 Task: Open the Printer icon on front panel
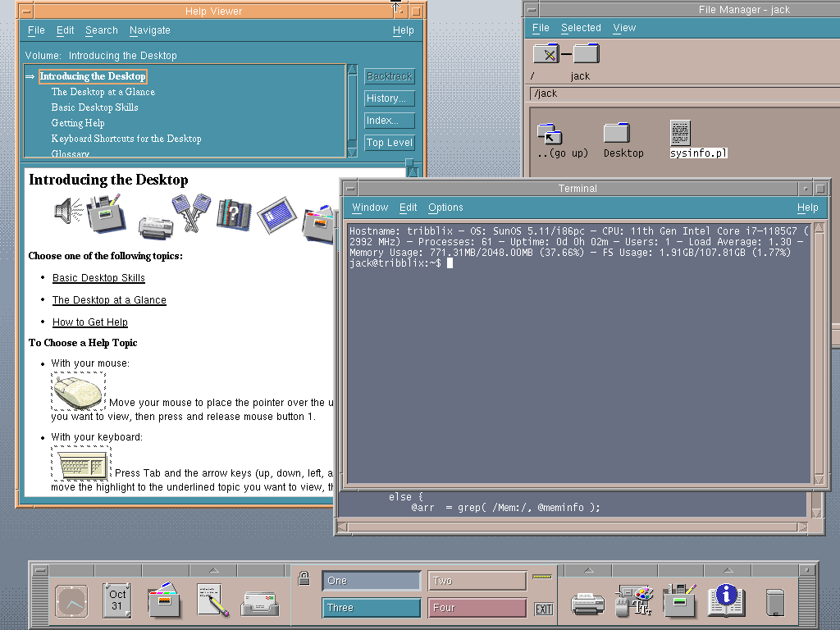pos(587,603)
